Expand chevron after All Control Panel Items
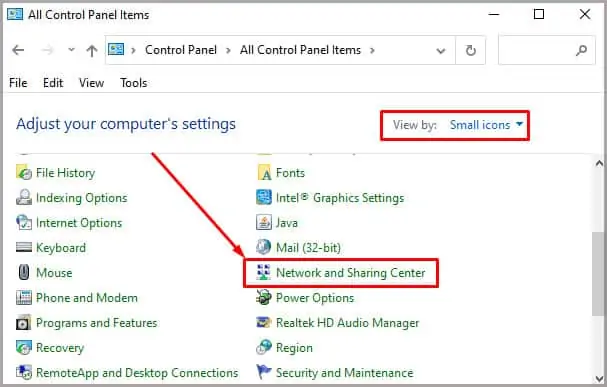This screenshot has height=387, width=607. tap(372, 50)
